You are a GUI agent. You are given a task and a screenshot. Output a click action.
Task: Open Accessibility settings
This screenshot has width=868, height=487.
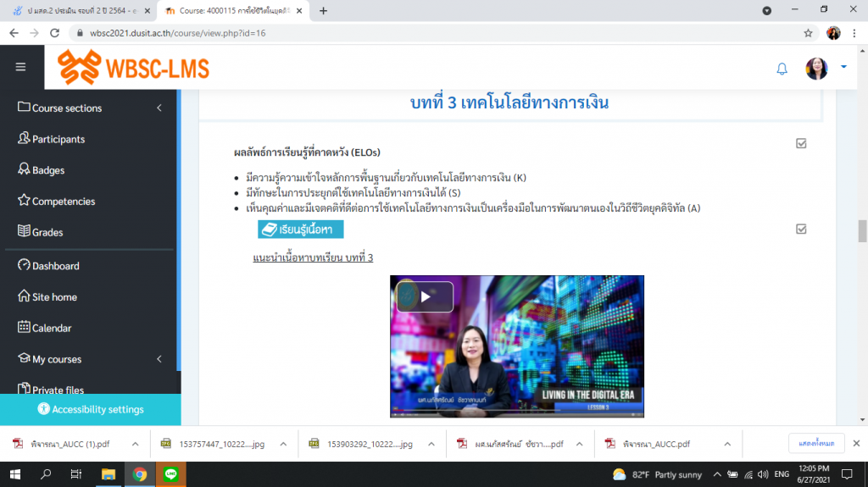[90, 409]
